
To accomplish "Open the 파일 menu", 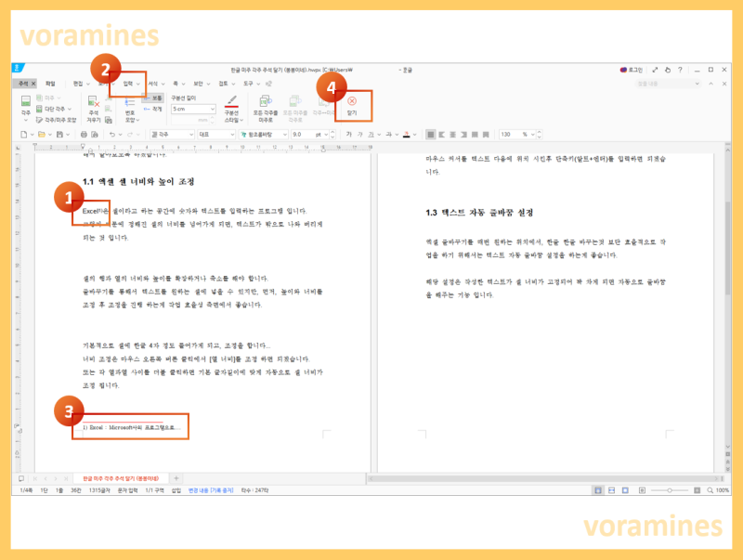I will tap(50, 84).
